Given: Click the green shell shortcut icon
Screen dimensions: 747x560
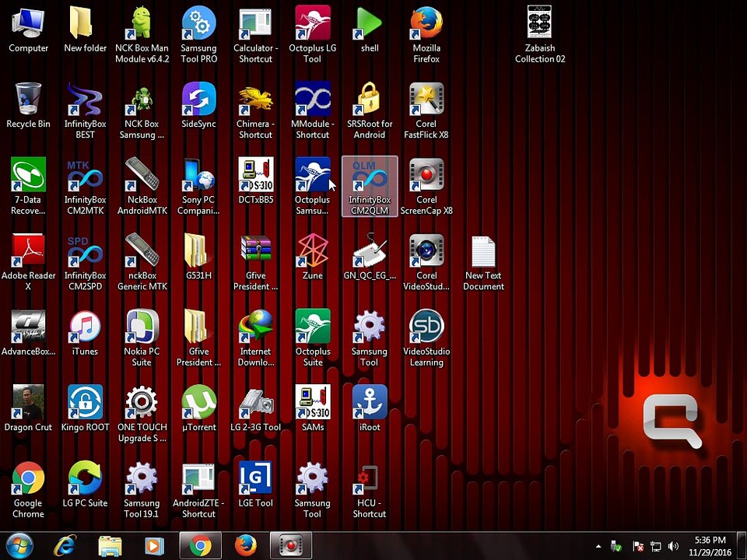Looking at the screenshot, I should [370, 30].
